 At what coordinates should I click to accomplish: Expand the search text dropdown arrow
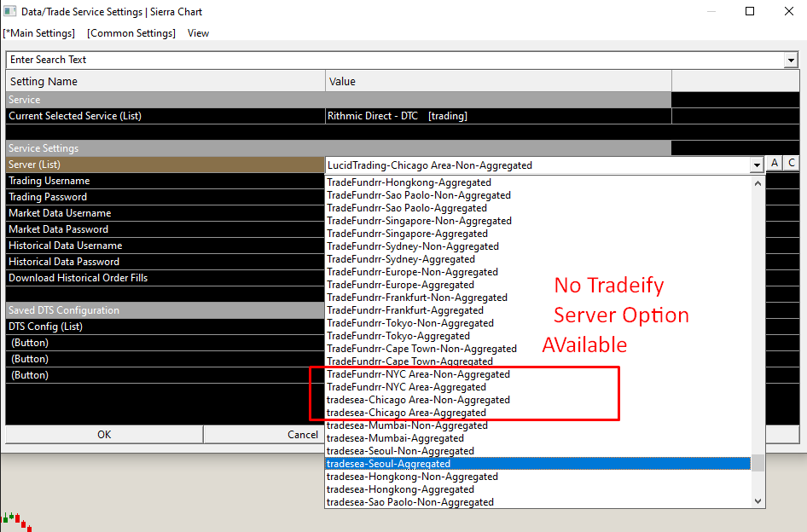click(791, 61)
